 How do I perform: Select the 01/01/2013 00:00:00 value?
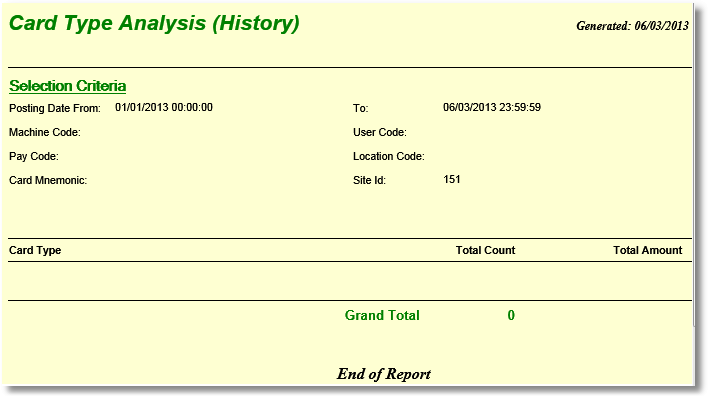(163, 107)
